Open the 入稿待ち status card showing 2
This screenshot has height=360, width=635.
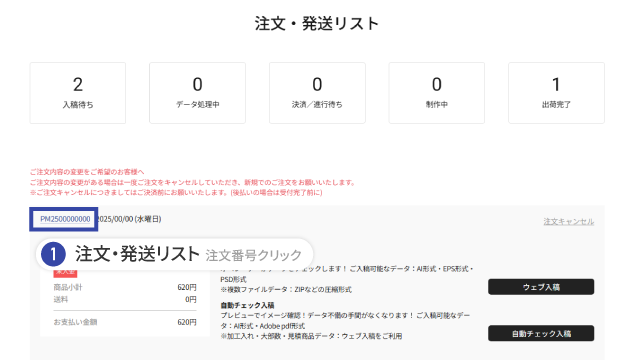click(x=78, y=93)
